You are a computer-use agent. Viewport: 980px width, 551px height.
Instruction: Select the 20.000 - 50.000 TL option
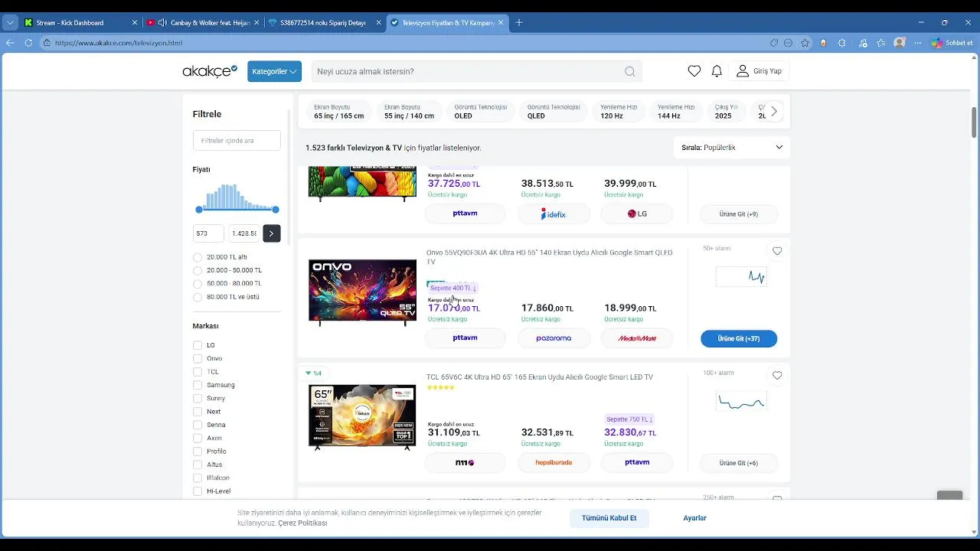tap(198, 270)
